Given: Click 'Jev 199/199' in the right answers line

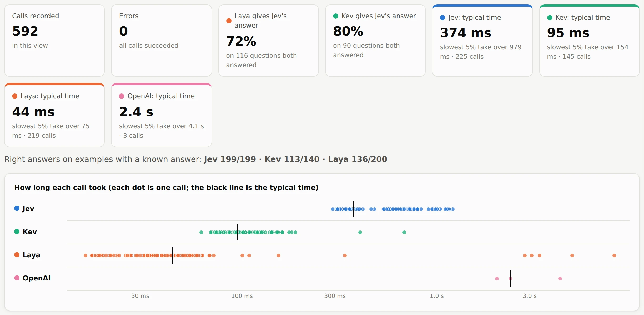Looking at the screenshot, I should (230, 159).
